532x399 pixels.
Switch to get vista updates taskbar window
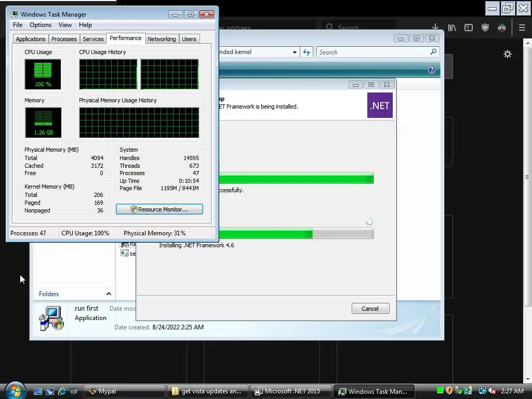(x=208, y=391)
